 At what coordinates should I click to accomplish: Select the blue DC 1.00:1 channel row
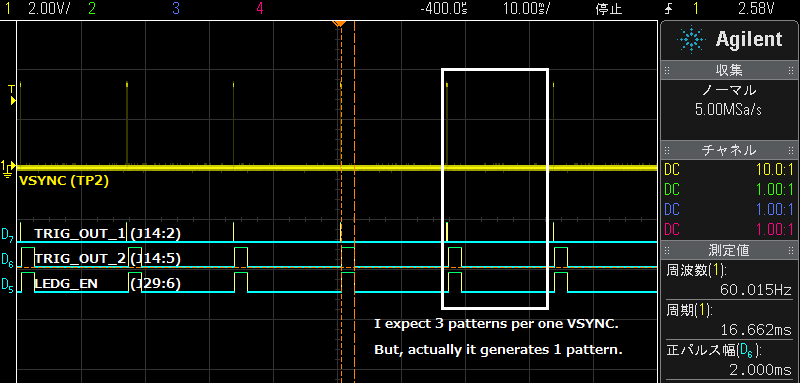pos(730,209)
